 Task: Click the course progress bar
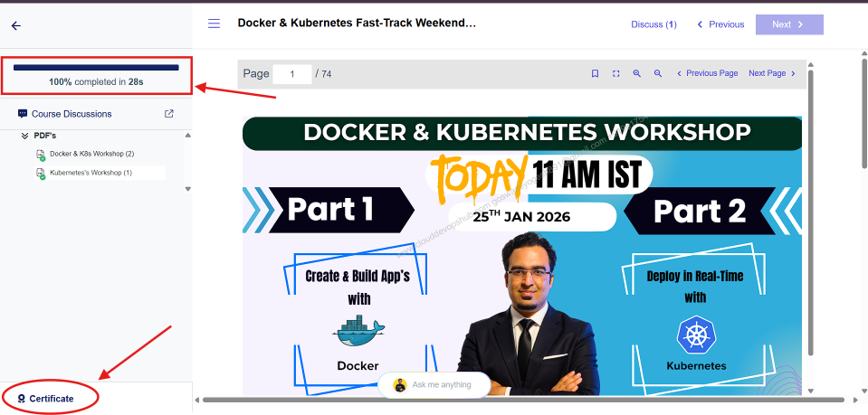click(x=96, y=68)
